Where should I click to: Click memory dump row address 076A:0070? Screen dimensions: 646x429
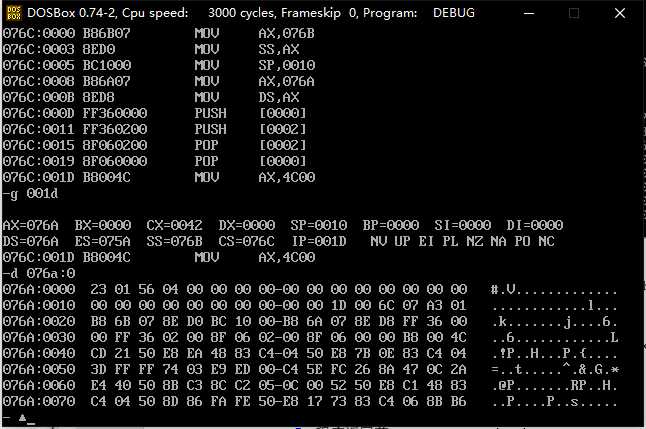click(x=39, y=401)
